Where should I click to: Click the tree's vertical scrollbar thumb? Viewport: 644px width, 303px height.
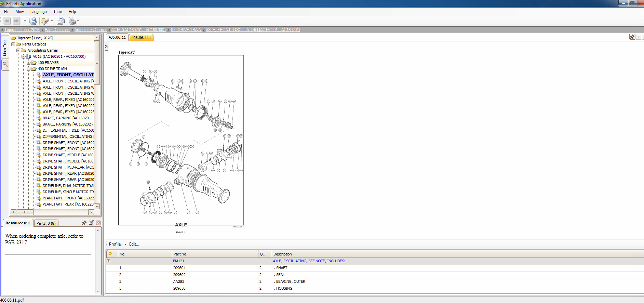[x=97, y=63]
